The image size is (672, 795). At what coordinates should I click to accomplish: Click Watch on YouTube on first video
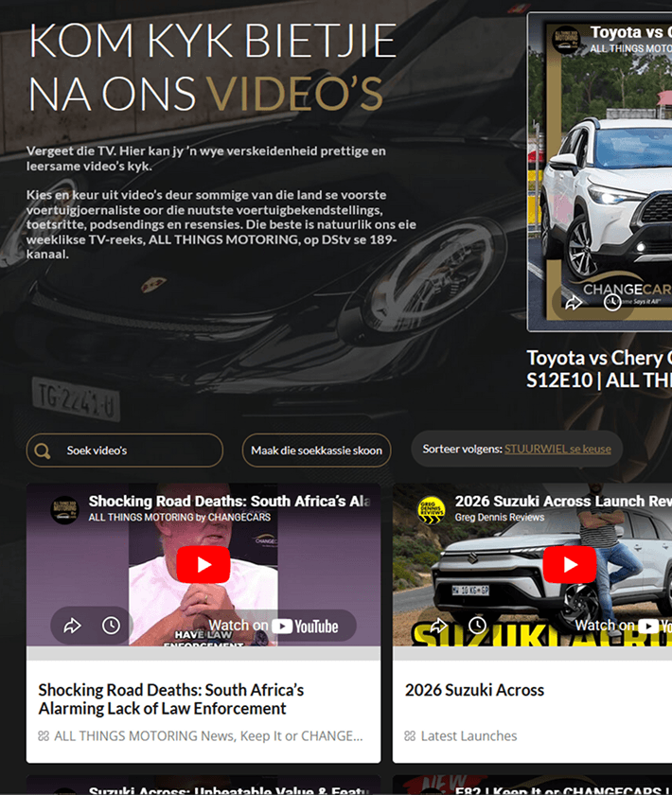(x=274, y=627)
